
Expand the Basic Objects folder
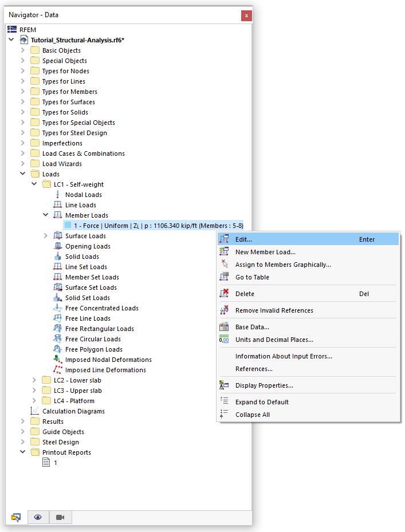23,50
